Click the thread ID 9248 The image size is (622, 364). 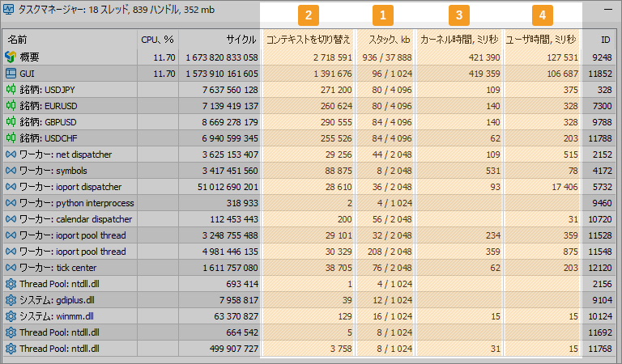[x=602, y=57]
